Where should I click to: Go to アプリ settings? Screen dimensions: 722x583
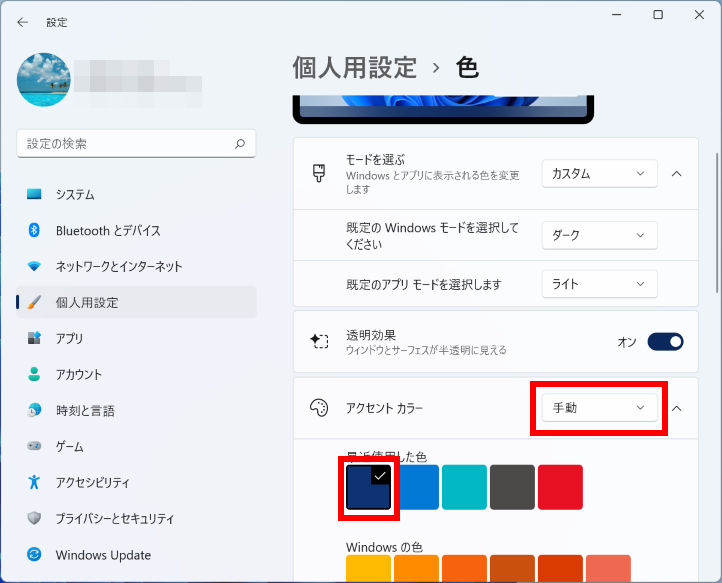click(136, 338)
